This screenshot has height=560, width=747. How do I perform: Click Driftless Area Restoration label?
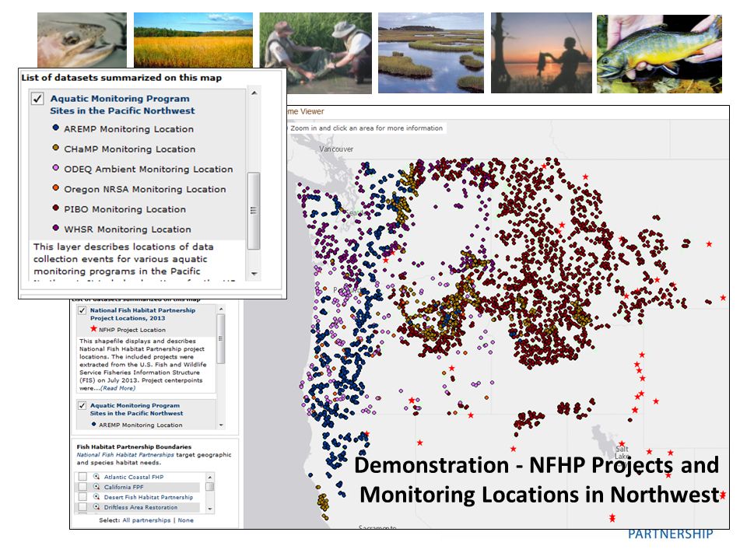coord(141,507)
